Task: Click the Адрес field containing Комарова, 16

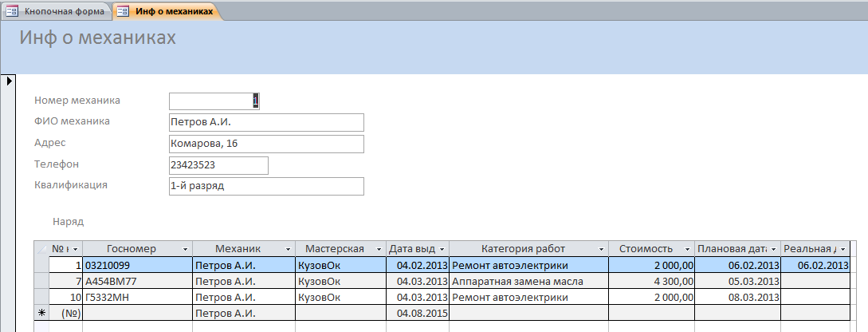Action: [x=266, y=144]
